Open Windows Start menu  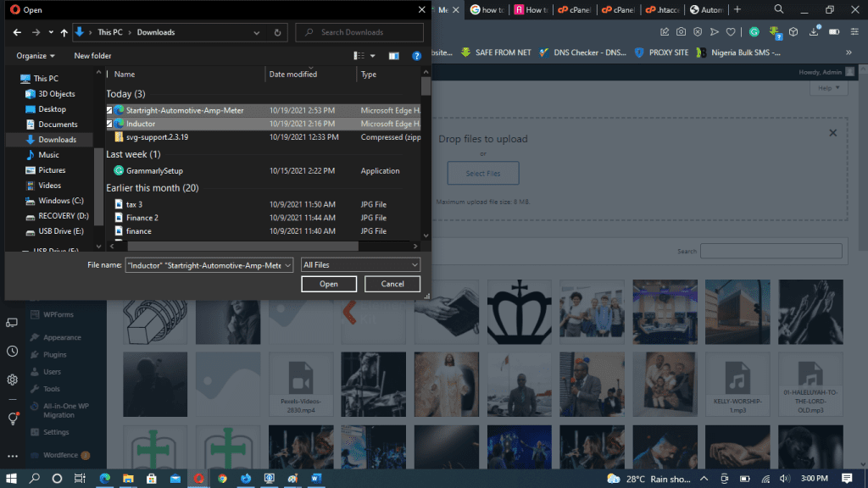point(11,479)
